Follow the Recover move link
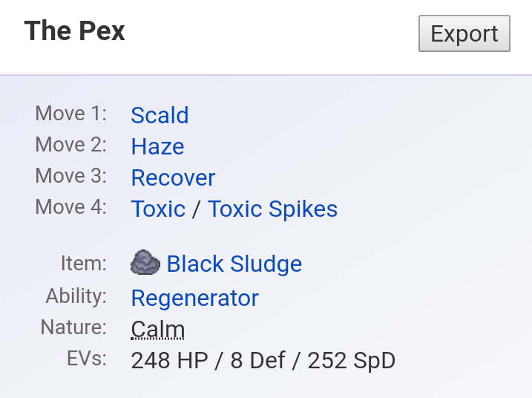Image resolution: width=532 pixels, height=398 pixels. (x=173, y=177)
